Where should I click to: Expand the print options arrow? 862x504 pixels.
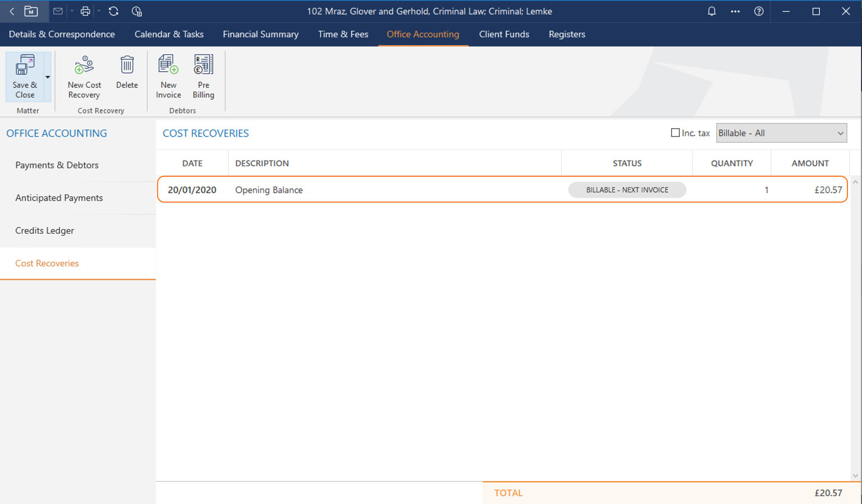[99, 11]
